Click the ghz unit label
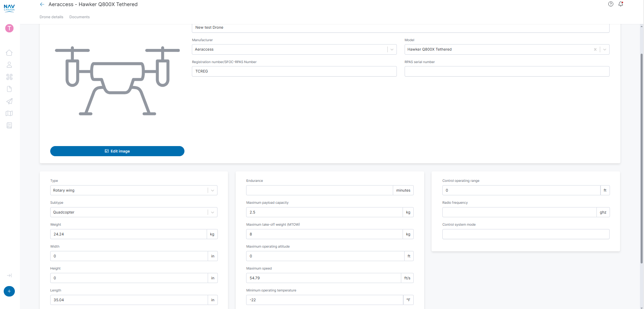Viewport: 644px width, 309px height. pos(603,212)
